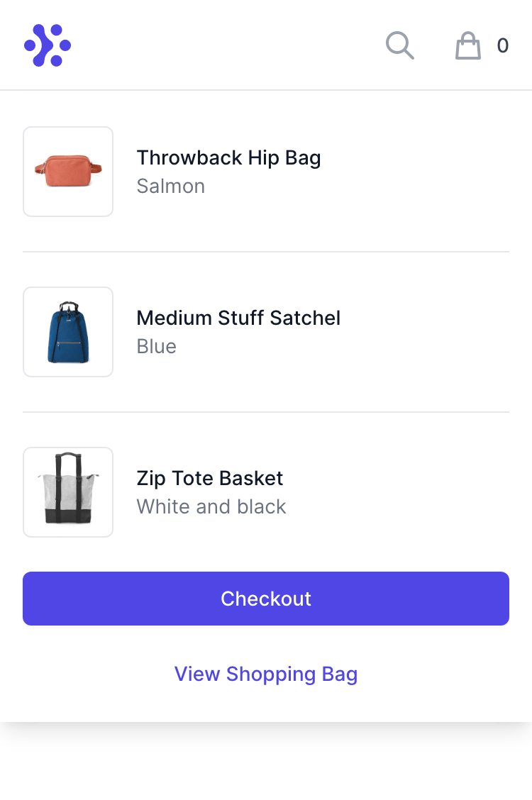Click the Salmon color label
Viewport: 532px width, 800px height.
point(171,187)
